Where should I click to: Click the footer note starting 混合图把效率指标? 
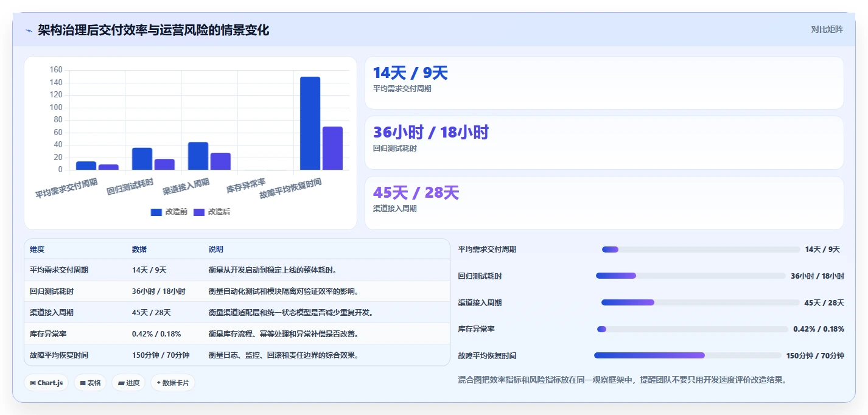pyautogui.click(x=624, y=380)
